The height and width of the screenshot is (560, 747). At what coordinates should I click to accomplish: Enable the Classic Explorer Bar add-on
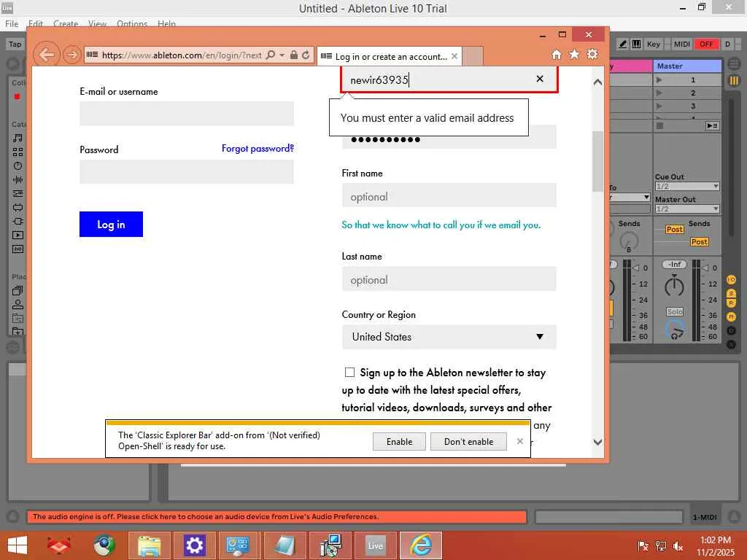click(x=399, y=441)
